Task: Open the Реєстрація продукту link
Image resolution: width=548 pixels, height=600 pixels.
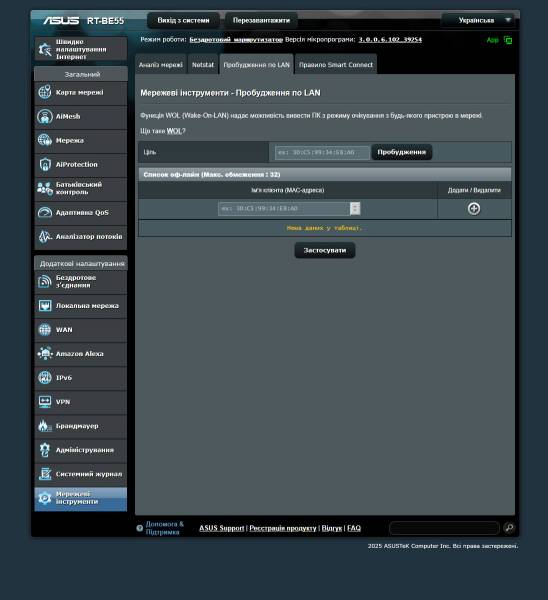Action: 283,528
